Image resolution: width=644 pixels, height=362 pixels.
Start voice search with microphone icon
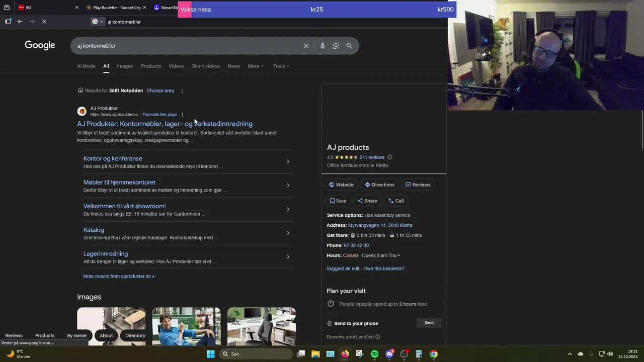(323, 46)
